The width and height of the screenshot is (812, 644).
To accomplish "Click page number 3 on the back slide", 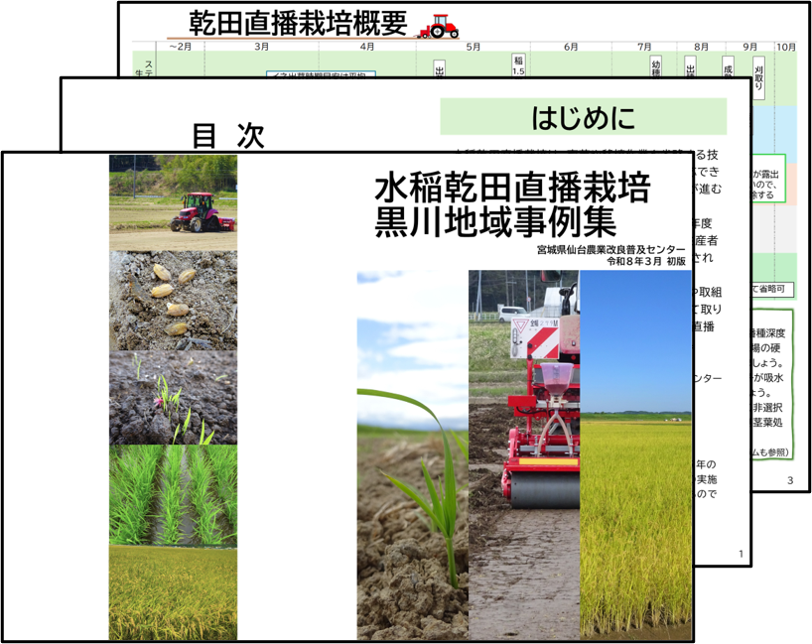I will coord(789,479).
